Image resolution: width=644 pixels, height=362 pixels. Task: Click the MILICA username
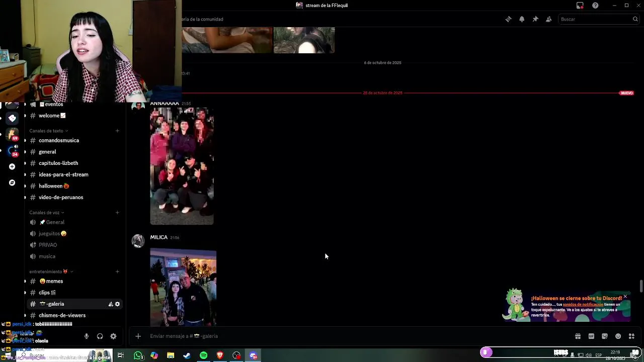158,237
